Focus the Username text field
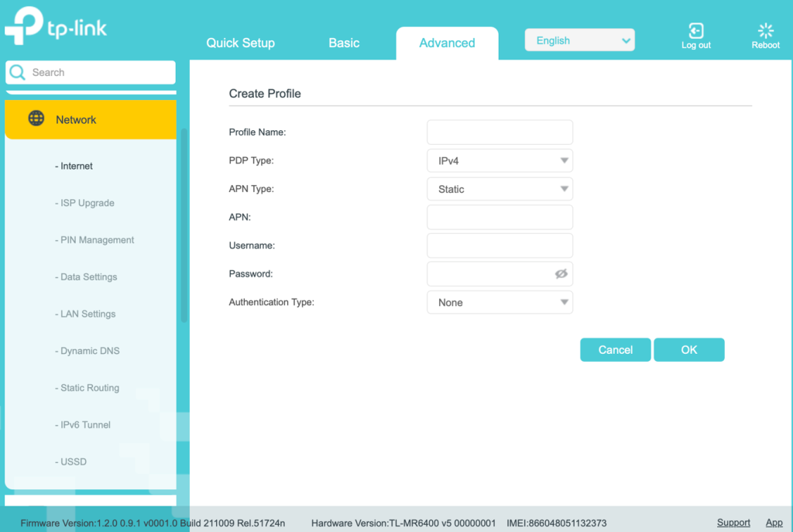 [x=499, y=245]
